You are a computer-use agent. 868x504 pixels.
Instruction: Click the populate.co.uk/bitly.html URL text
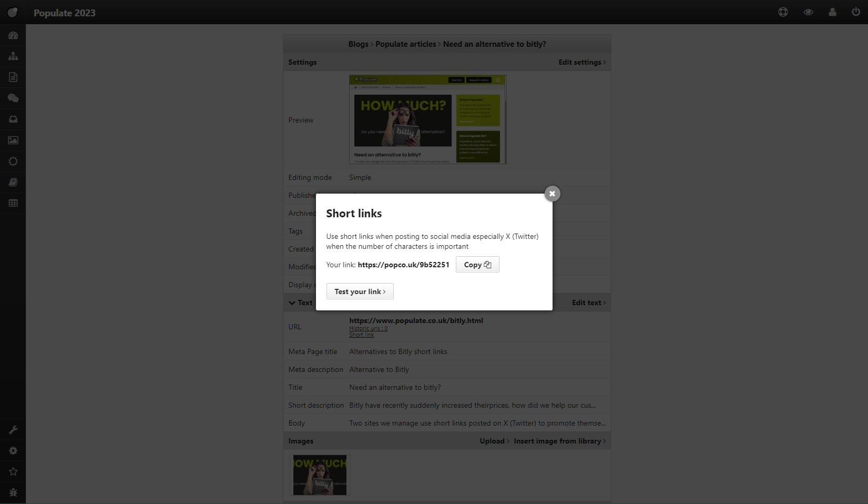click(x=416, y=320)
